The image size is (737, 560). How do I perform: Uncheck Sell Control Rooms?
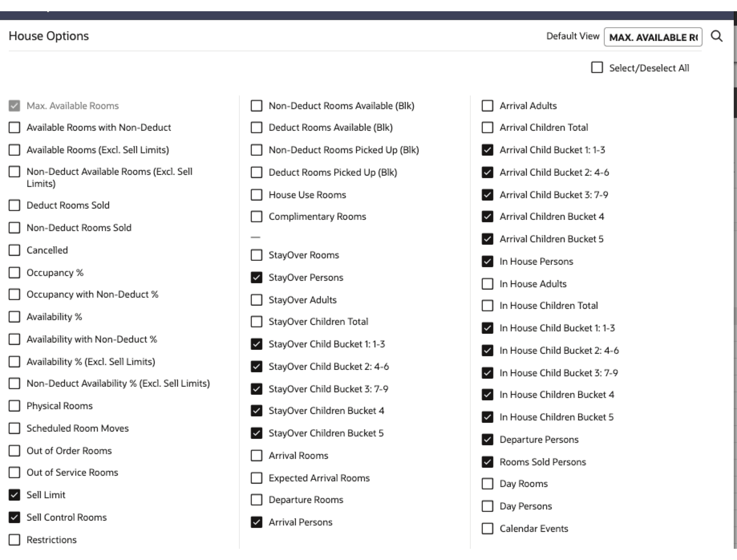[x=14, y=517]
